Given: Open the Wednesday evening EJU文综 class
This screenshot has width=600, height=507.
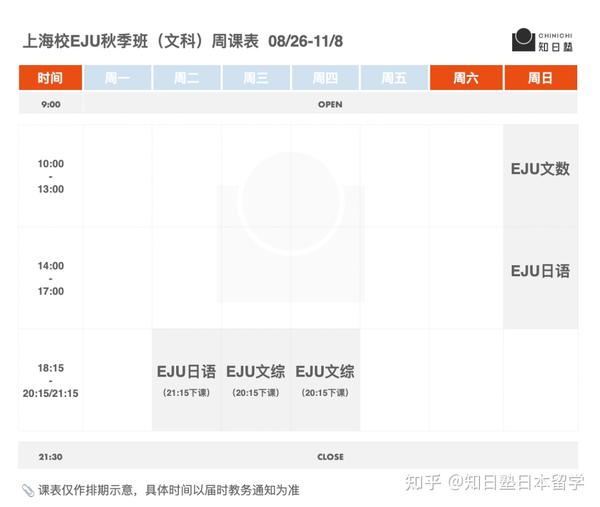Looking at the screenshot, I should 256,380.
